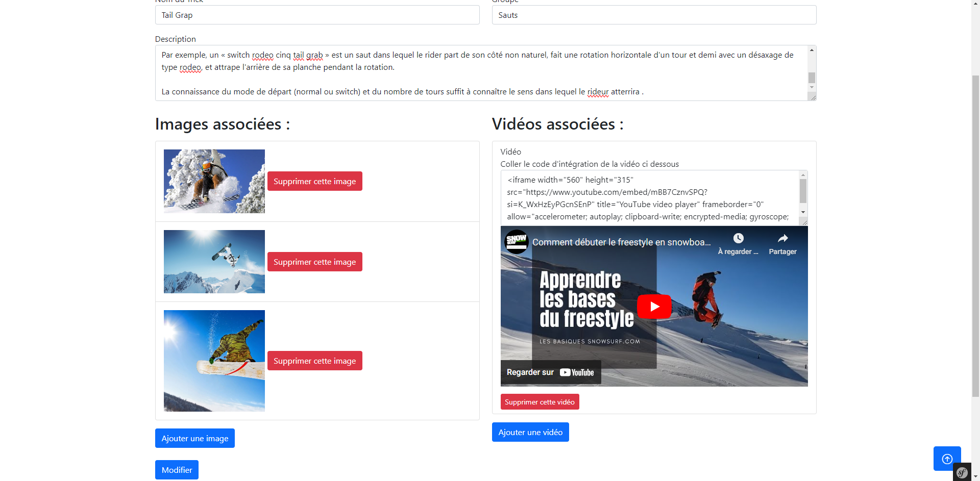980x481 pixels.
Task: Open the Symfony debug toolbar icon
Action: (962, 472)
